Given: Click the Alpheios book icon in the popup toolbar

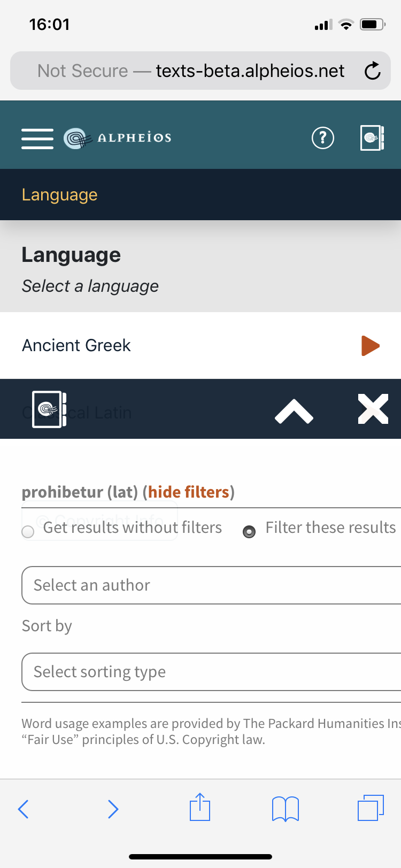Looking at the screenshot, I should coord(48,410).
